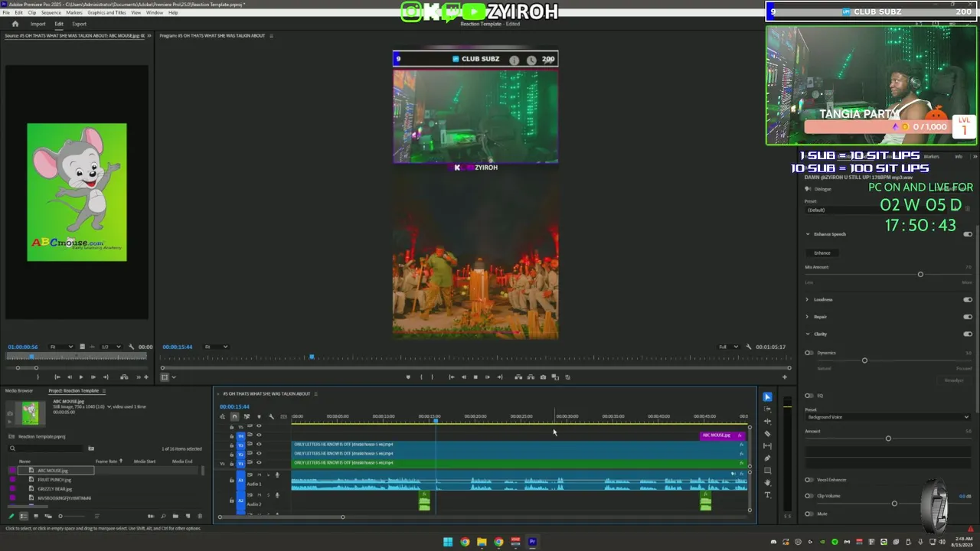980x551 pixels.
Task: Collapse the Enhance Speech section
Action: click(x=807, y=234)
